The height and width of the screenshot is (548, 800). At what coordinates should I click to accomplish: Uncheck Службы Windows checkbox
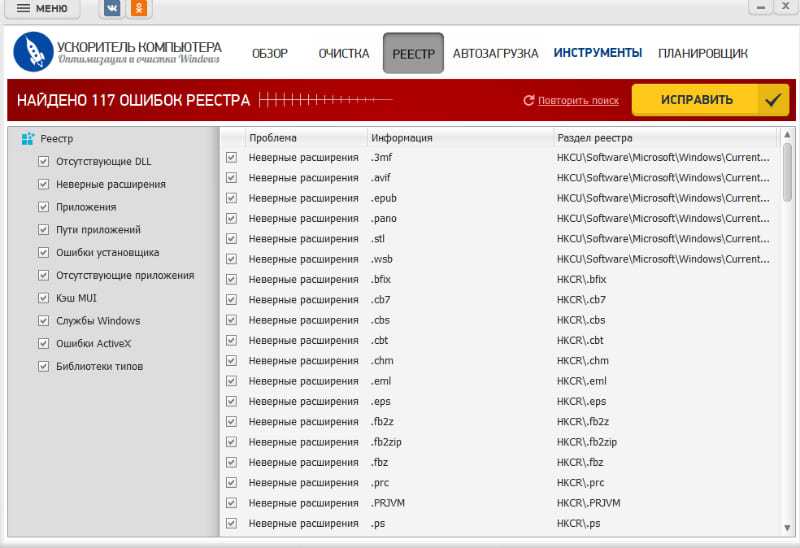43,321
